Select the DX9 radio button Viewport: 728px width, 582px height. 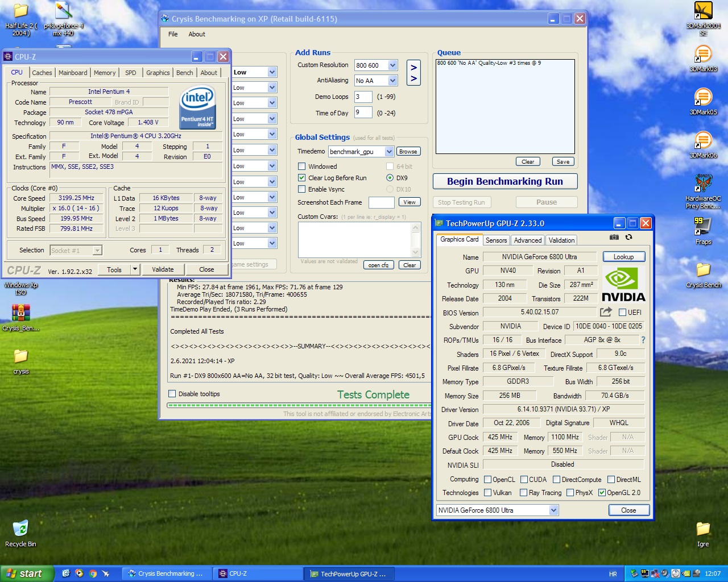[x=390, y=178]
